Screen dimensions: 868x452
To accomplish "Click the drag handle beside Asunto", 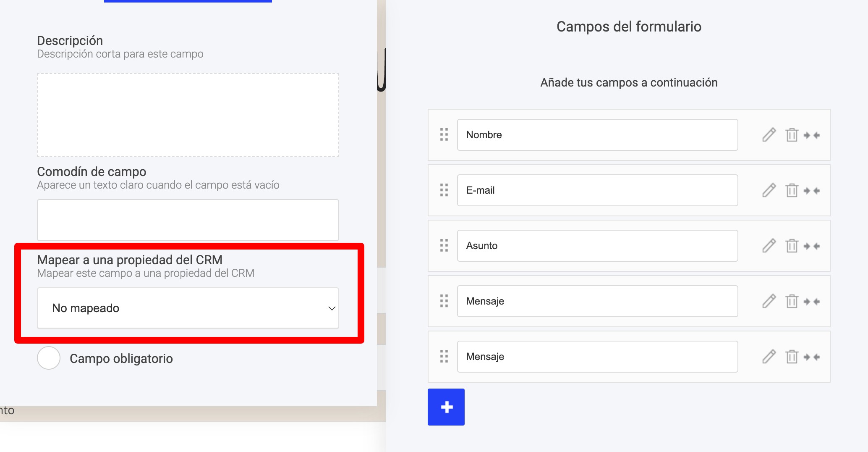I will click(444, 246).
